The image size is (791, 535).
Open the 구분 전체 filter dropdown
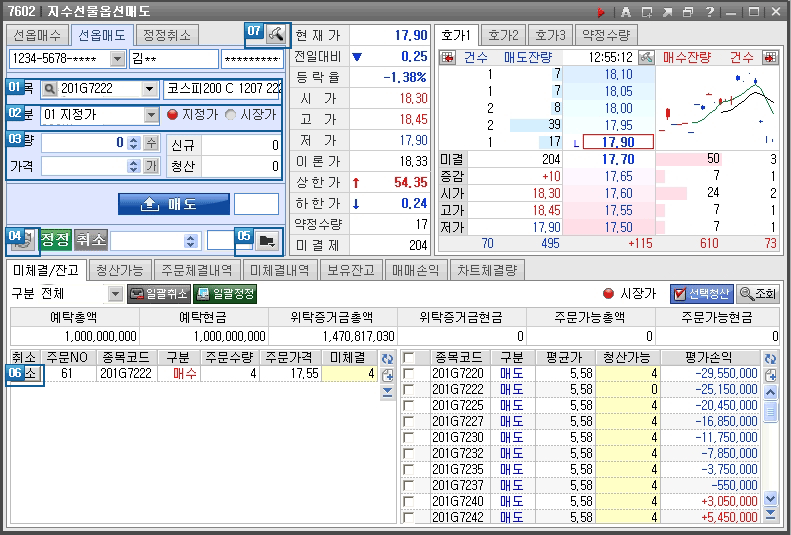click(114, 294)
